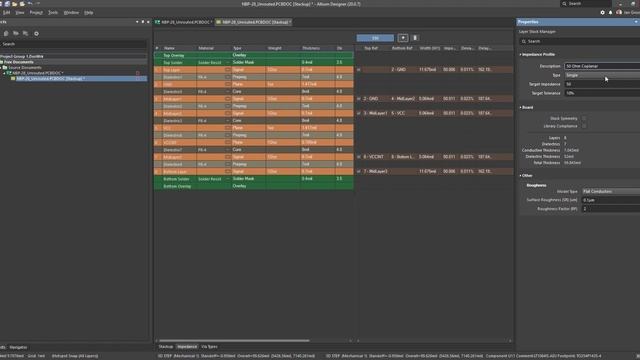The height and width of the screenshot is (360, 640).
Task: Click the horizontal scrollbar under layer table
Action: pos(234,340)
